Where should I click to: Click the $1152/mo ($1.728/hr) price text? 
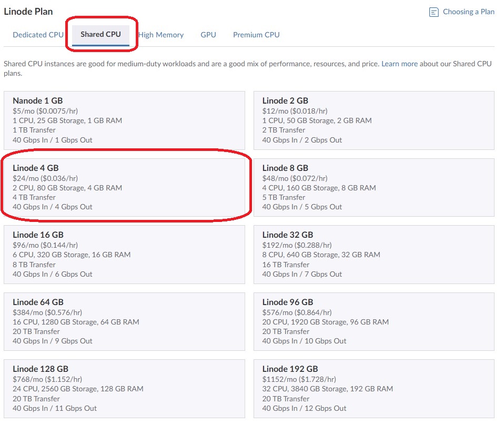click(x=299, y=379)
